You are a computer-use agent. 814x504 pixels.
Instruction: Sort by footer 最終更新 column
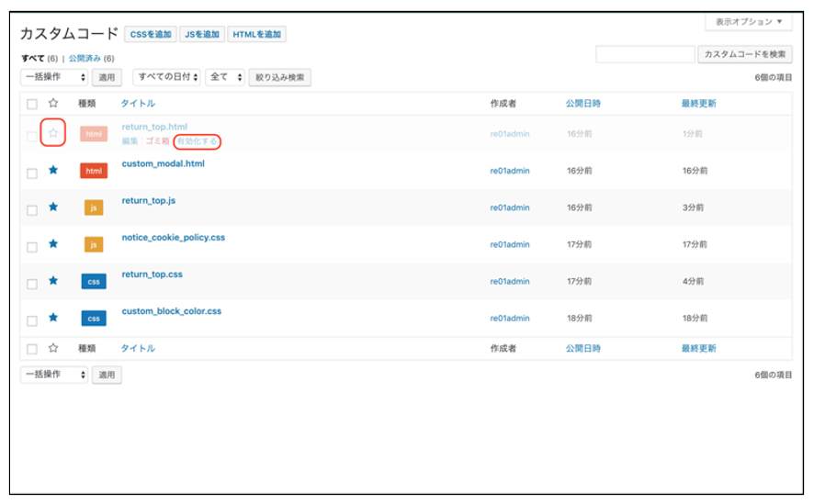699,348
